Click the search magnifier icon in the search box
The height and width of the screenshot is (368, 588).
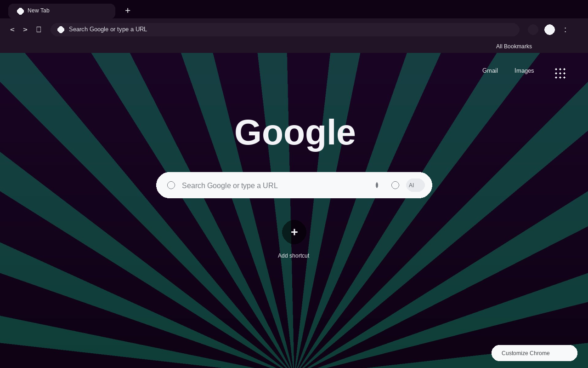[171, 185]
